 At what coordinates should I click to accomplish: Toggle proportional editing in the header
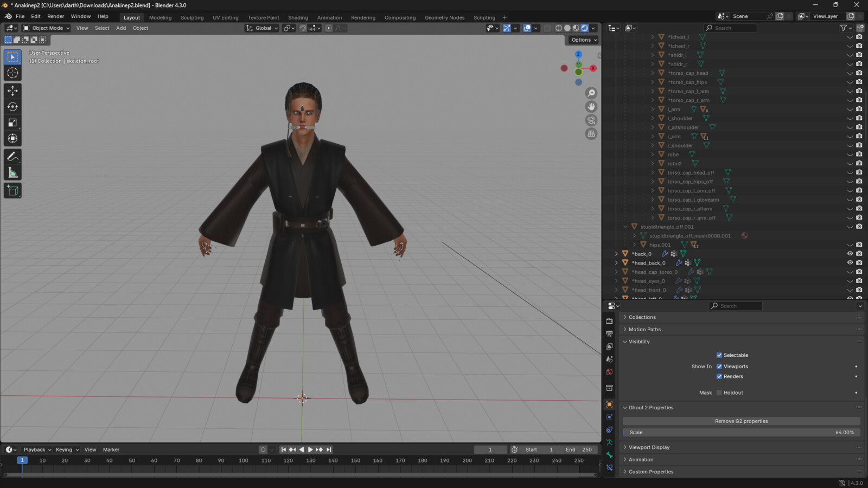pos(329,28)
